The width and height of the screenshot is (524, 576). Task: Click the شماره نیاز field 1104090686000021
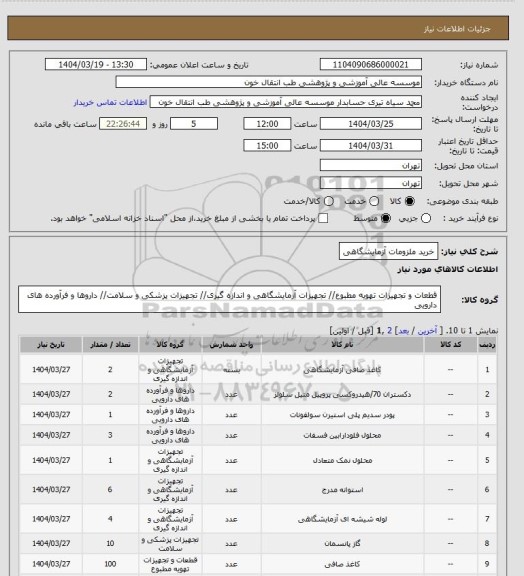click(370, 65)
